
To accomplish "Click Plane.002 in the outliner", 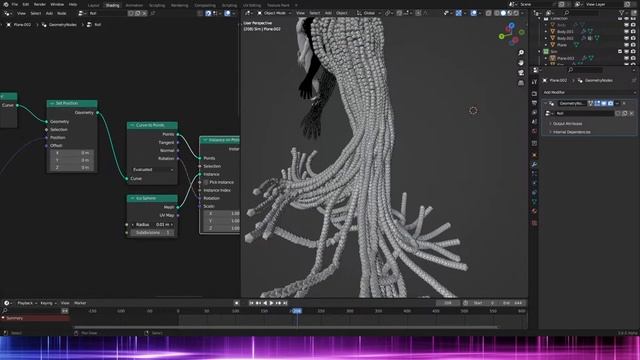I will (x=565, y=58).
